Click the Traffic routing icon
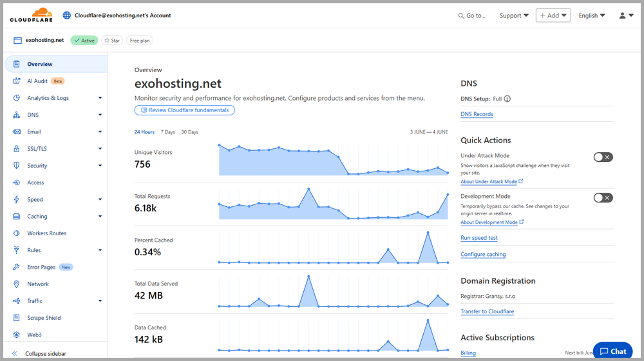Viewport: 644px width, 361px height. tap(17, 301)
